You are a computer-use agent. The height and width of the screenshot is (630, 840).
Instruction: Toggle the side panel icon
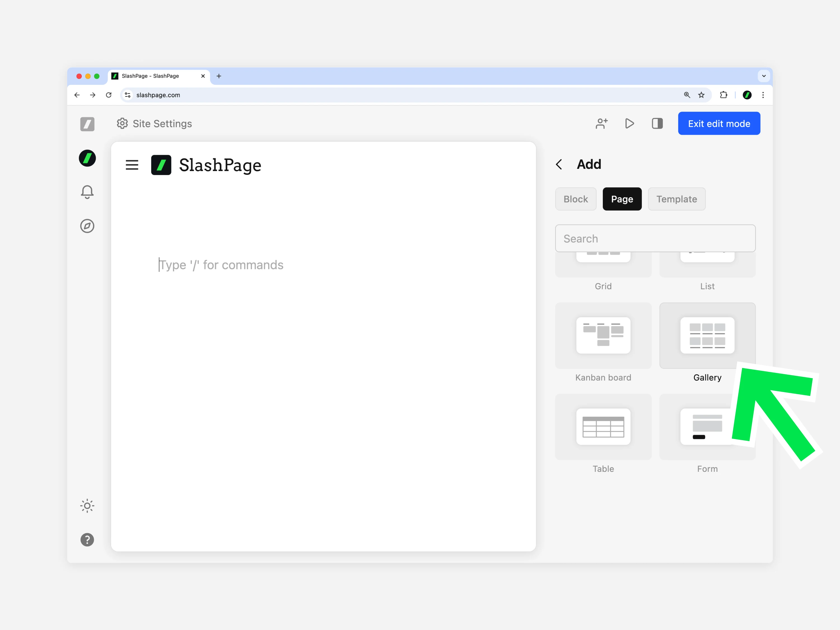657,123
